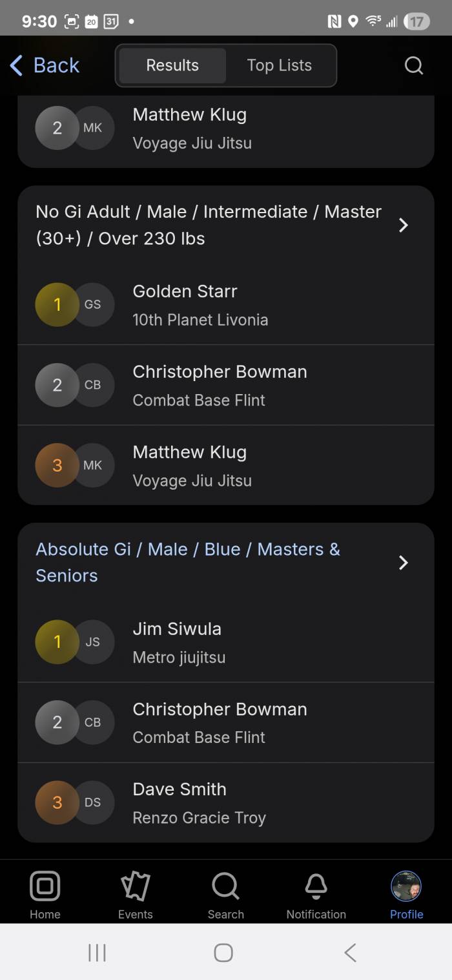Viewport: 452px width, 980px height.
Task: Select the Results tab
Action: pos(172,65)
